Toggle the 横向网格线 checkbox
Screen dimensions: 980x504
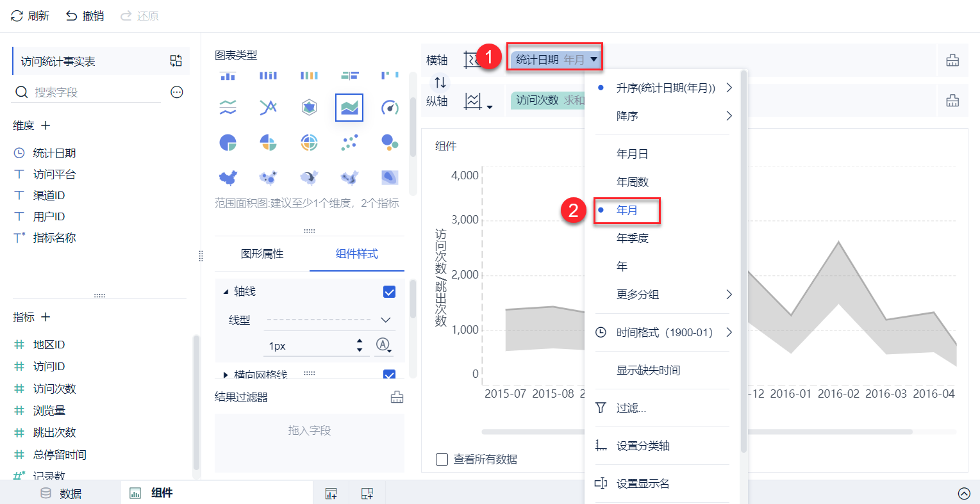tap(389, 375)
